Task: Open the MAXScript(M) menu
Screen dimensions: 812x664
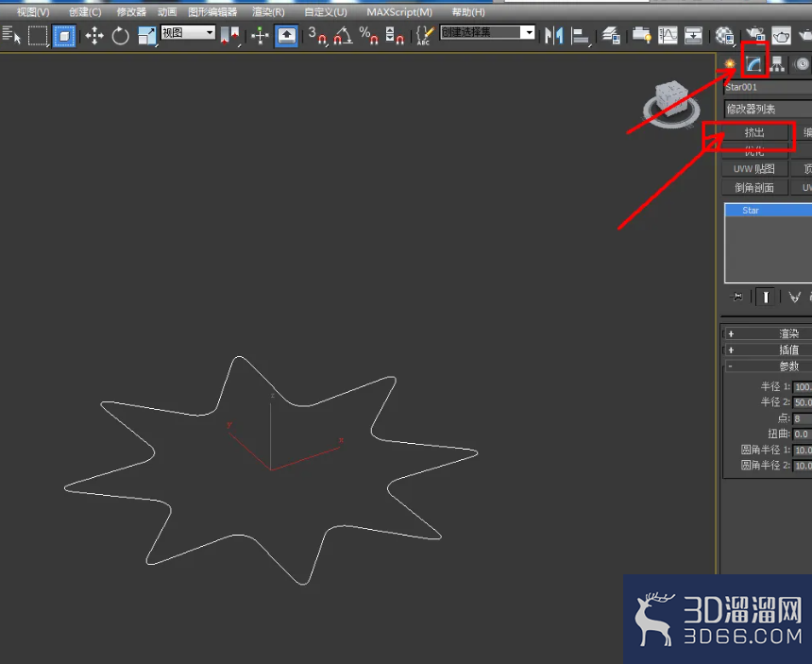Action: click(399, 12)
